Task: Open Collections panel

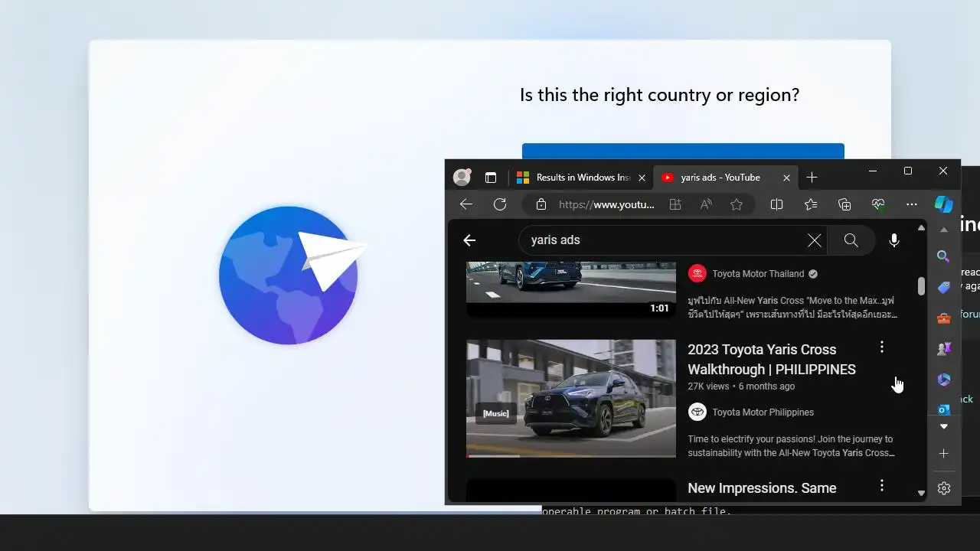Action: click(x=844, y=204)
